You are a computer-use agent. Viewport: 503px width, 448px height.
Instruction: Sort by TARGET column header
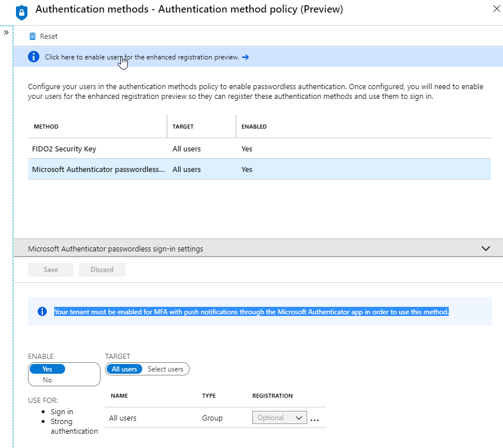click(x=183, y=126)
